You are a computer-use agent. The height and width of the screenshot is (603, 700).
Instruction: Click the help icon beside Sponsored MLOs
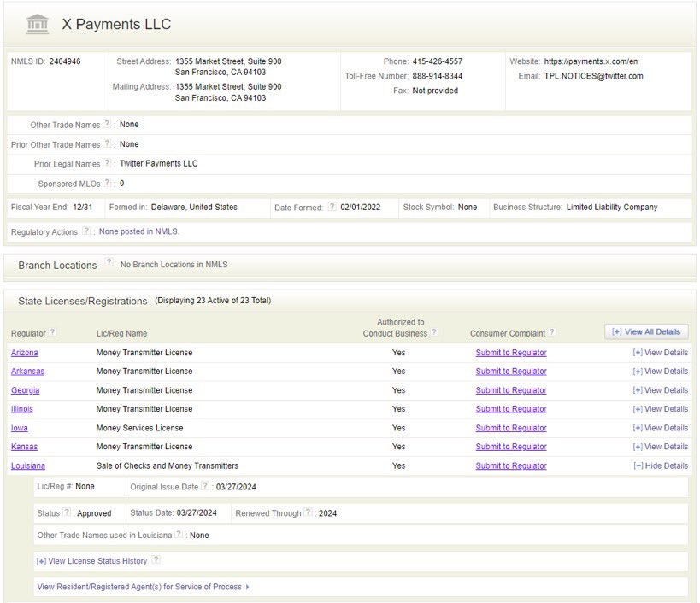click(107, 183)
